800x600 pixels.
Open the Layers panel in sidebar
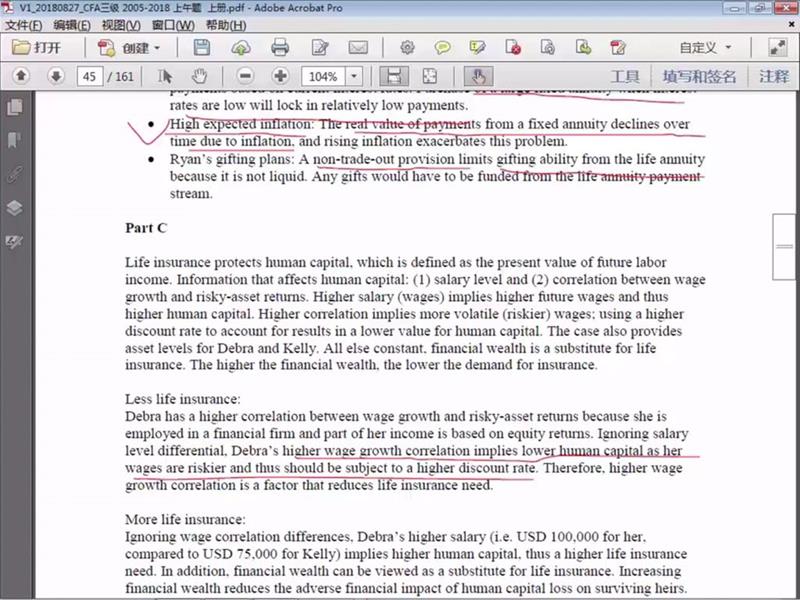tap(14, 208)
